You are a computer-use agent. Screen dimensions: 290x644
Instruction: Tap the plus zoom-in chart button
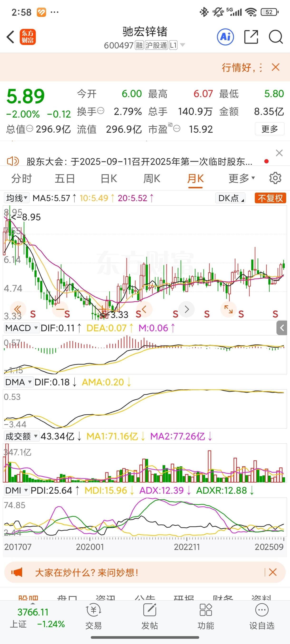point(103,309)
